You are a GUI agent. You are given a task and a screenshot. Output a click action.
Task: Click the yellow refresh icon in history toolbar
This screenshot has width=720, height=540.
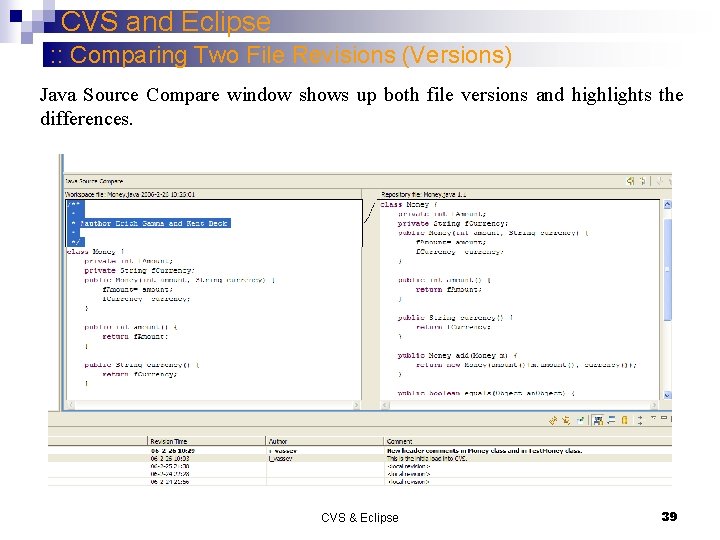(553, 420)
